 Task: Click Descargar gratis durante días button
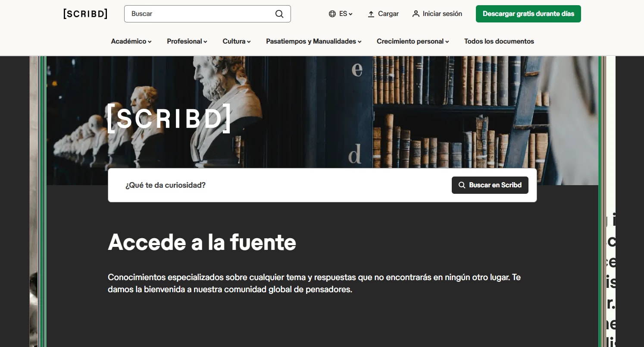pyautogui.click(x=528, y=14)
